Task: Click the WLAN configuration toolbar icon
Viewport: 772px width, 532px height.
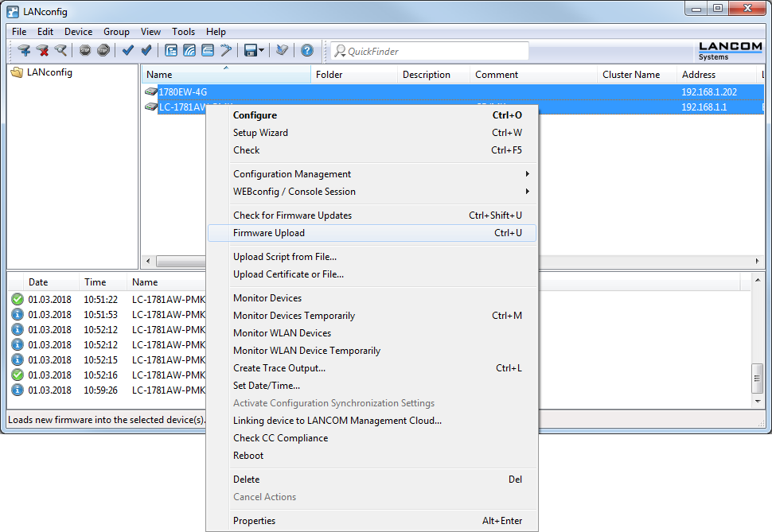Action: 189,51
